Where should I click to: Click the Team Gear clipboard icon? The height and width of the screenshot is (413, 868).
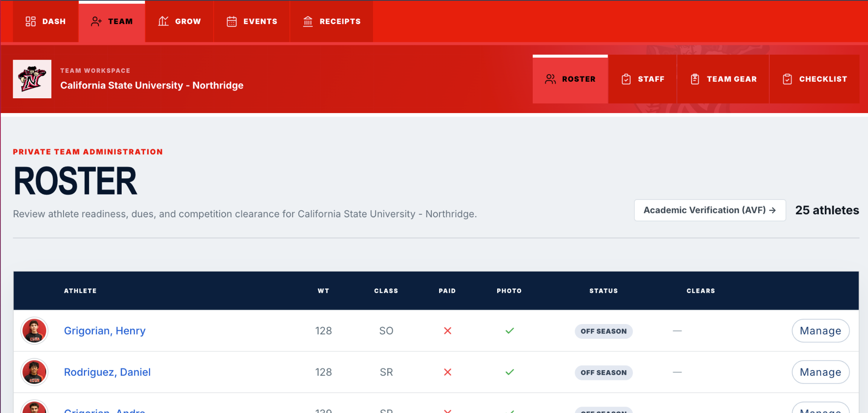click(695, 79)
